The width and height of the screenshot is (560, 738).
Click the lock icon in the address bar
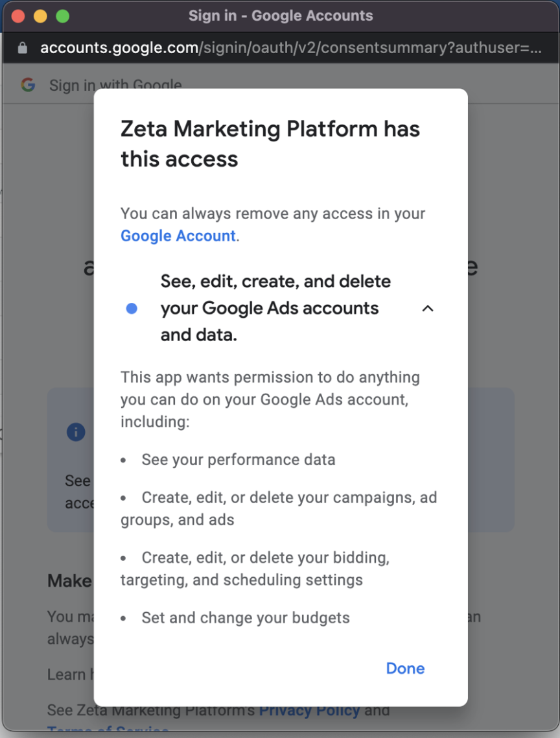(23, 49)
